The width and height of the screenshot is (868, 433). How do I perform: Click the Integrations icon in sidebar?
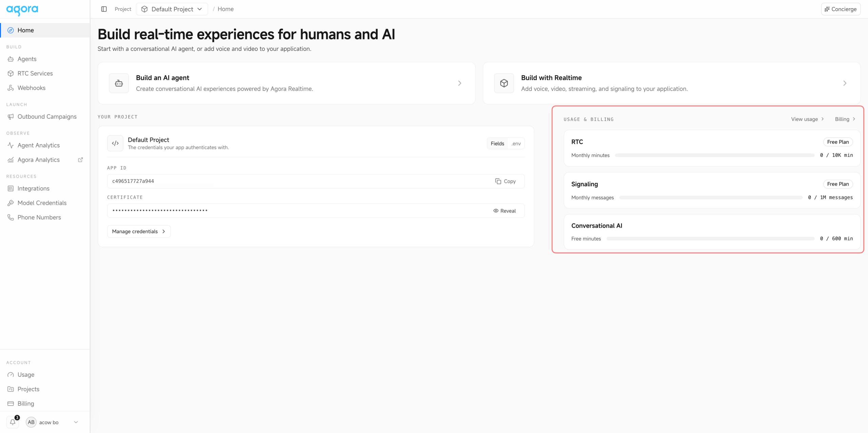pos(11,189)
